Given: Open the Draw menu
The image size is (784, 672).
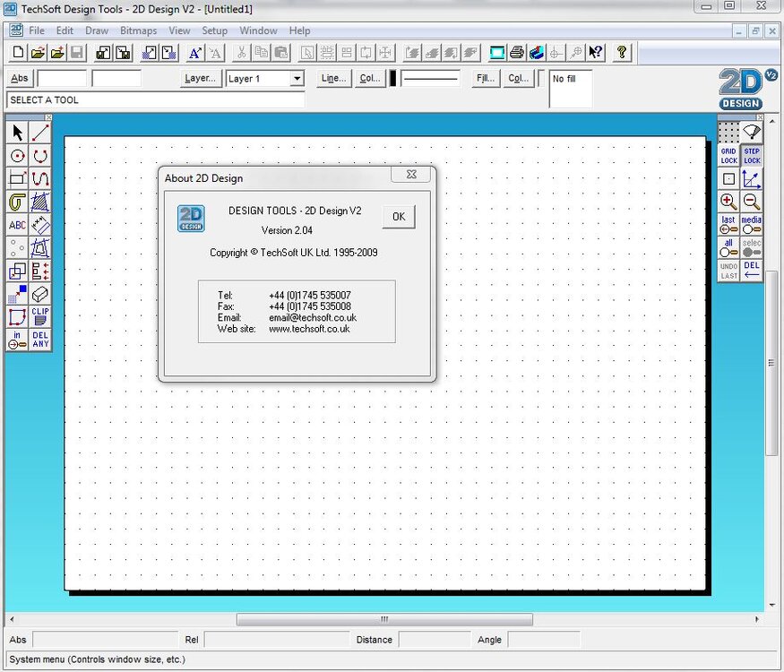Looking at the screenshot, I should click(x=97, y=31).
